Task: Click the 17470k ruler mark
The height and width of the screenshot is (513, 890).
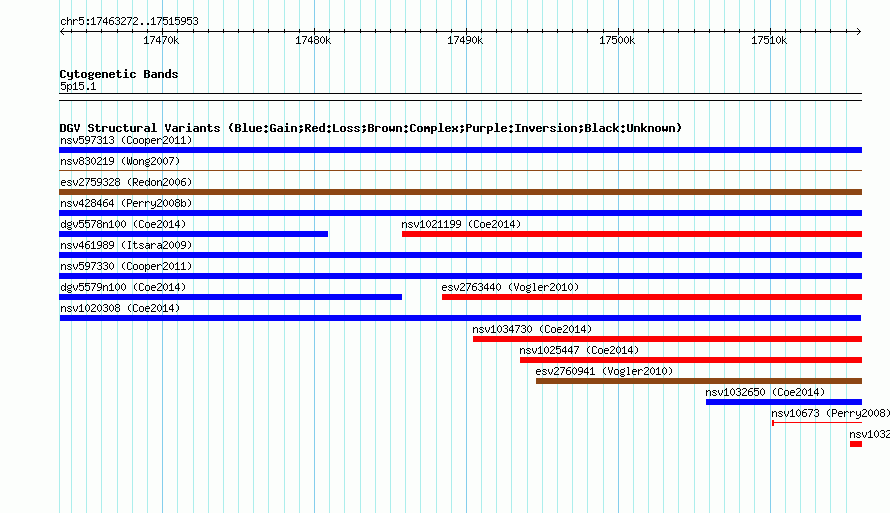Action: click(161, 40)
